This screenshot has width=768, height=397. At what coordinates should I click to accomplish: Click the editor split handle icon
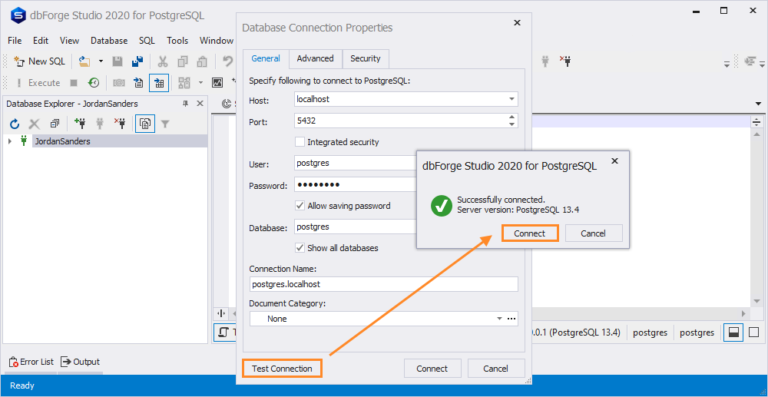click(x=757, y=122)
